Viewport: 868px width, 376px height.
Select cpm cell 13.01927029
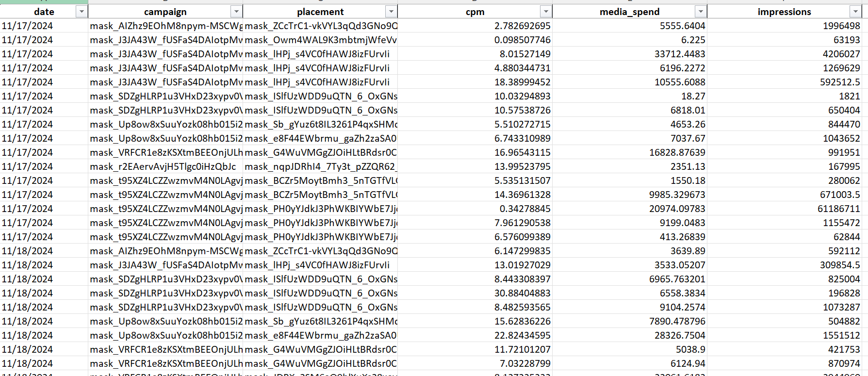(x=475, y=265)
